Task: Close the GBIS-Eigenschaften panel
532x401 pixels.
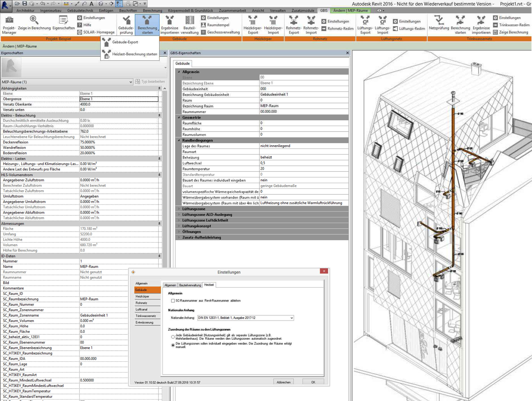Action: pos(348,53)
